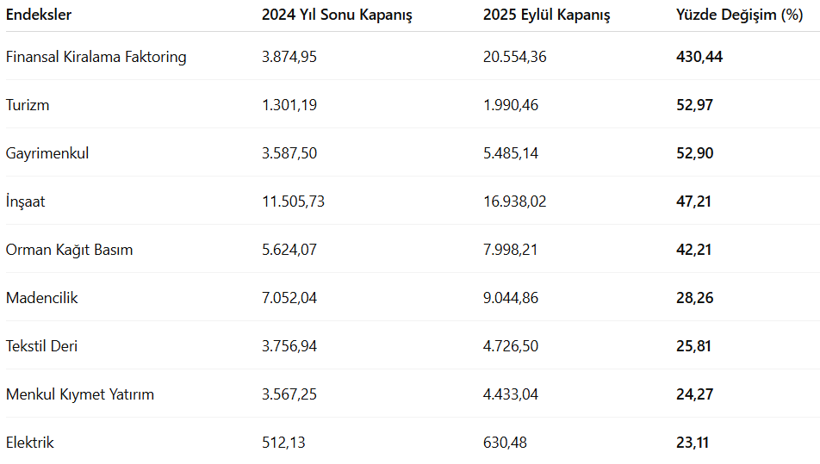The height and width of the screenshot is (464, 820).
Task: Click the 630,48 September closing value
Action: (x=504, y=442)
